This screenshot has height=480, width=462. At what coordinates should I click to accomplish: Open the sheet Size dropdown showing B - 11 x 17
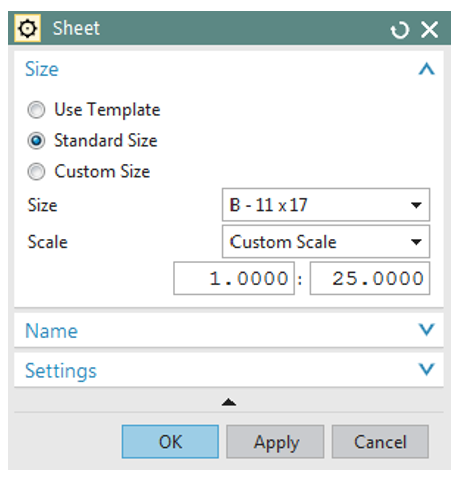(326, 205)
